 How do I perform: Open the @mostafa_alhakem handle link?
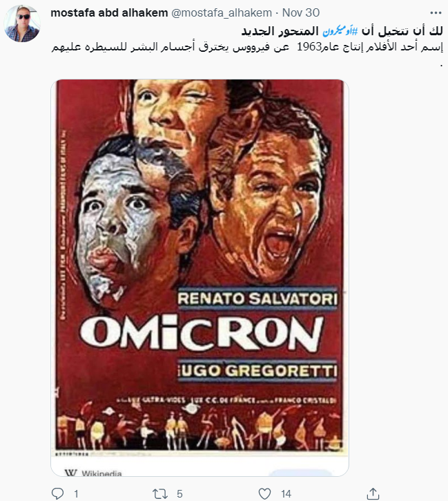click(222, 12)
